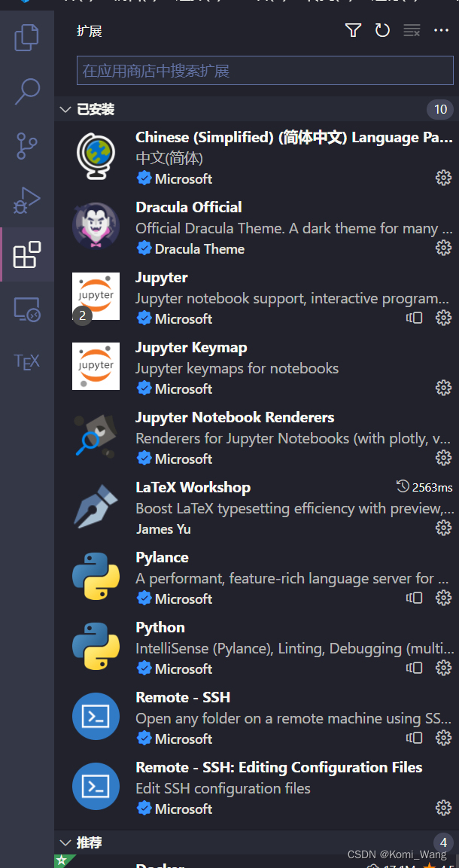Select the Python extension title
Screen dimensions: 459x868
click(x=160, y=628)
